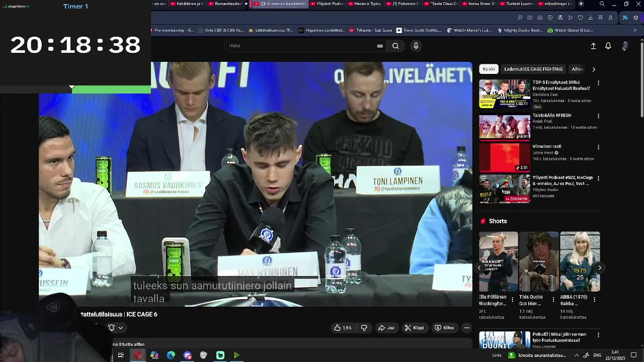Show more filter chips with right arrow

[x=594, y=69]
